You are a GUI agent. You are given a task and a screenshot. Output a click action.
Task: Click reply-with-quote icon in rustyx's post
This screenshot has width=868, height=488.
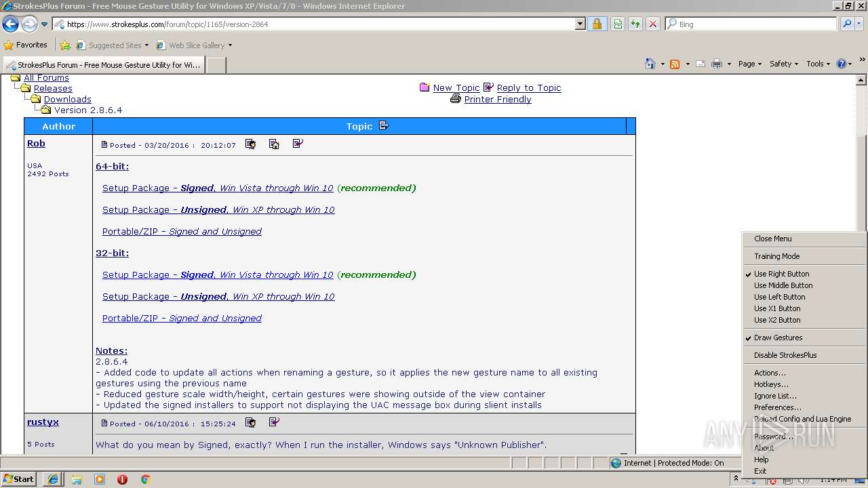point(274,422)
